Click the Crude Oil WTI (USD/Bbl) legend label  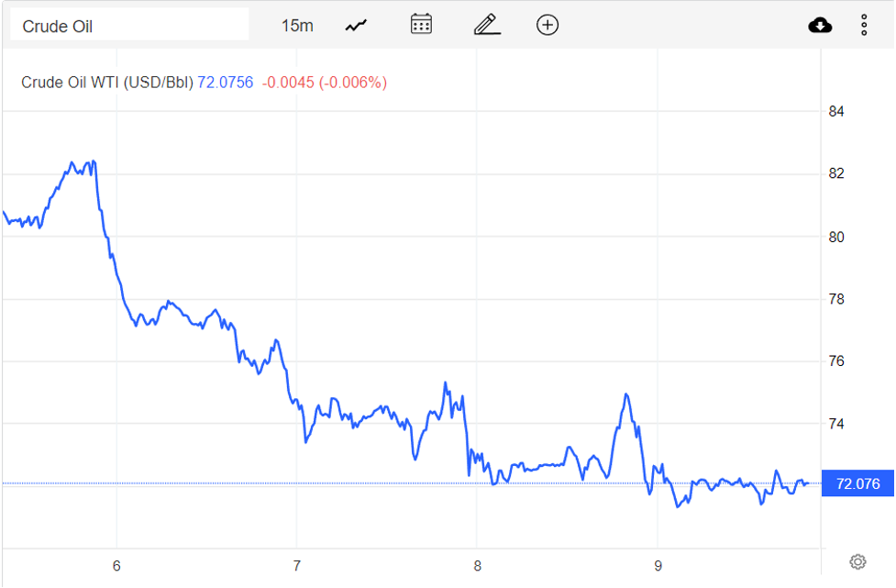pos(107,83)
